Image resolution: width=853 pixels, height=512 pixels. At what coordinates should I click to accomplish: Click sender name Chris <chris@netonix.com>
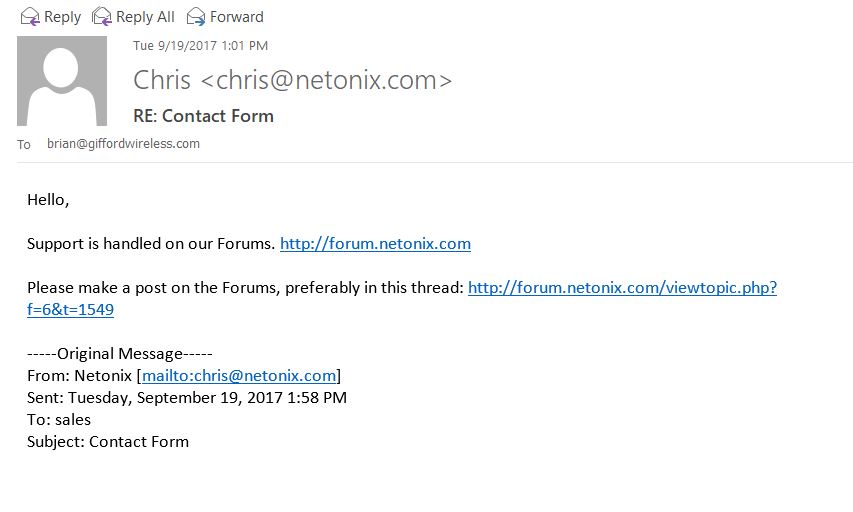[292, 80]
